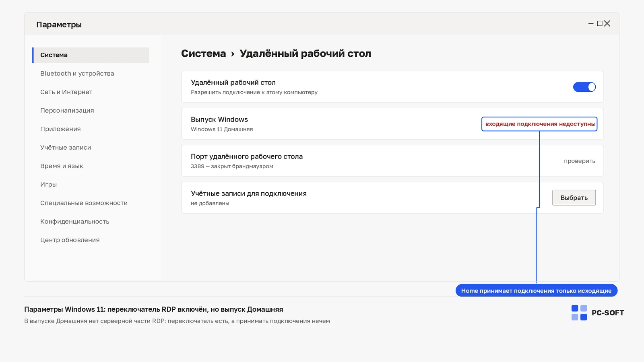Click the Выпуск Windows row title
The height and width of the screenshot is (362, 644).
pos(219,119)
